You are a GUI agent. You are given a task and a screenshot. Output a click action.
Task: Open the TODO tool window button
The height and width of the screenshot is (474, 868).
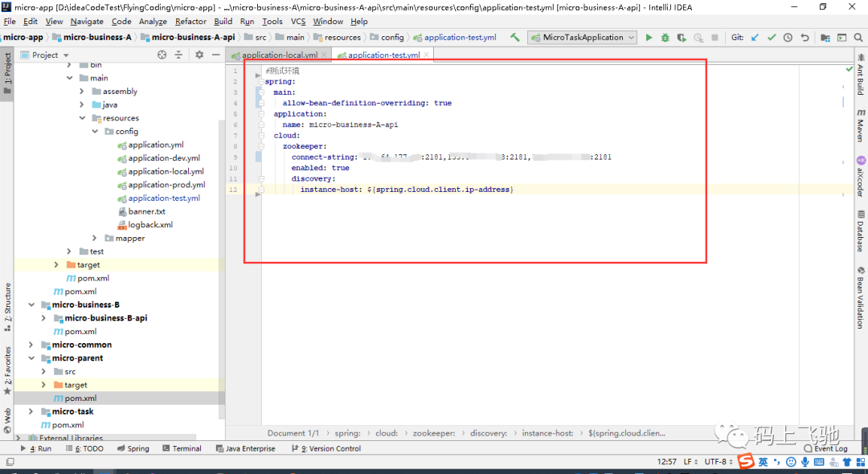pyautogui.click(x=84, y=448)
